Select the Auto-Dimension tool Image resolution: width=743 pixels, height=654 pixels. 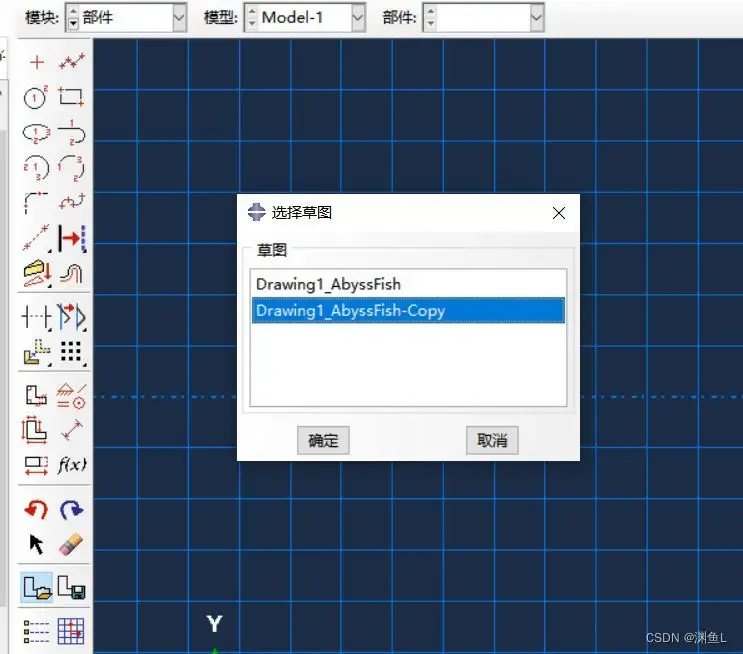(35, 430)
